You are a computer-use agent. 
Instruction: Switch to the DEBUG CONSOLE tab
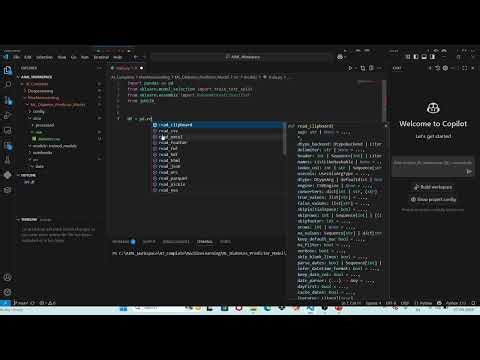176,242
